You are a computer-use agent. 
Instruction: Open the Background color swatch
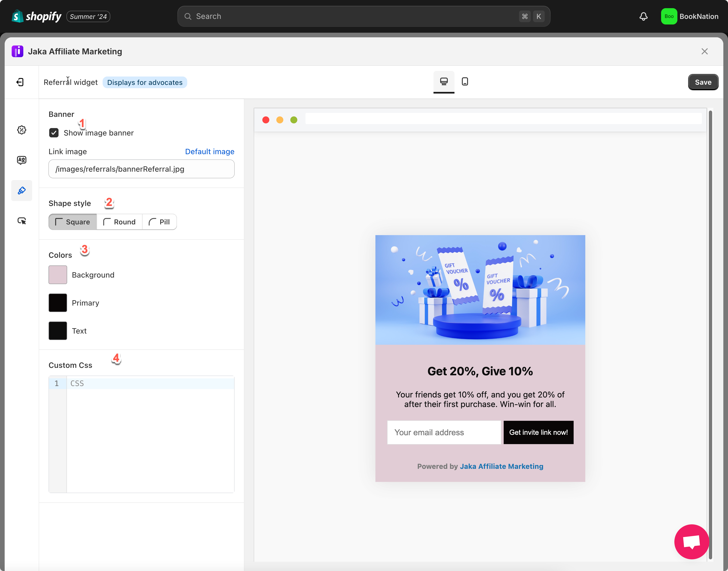coord(58,275)
